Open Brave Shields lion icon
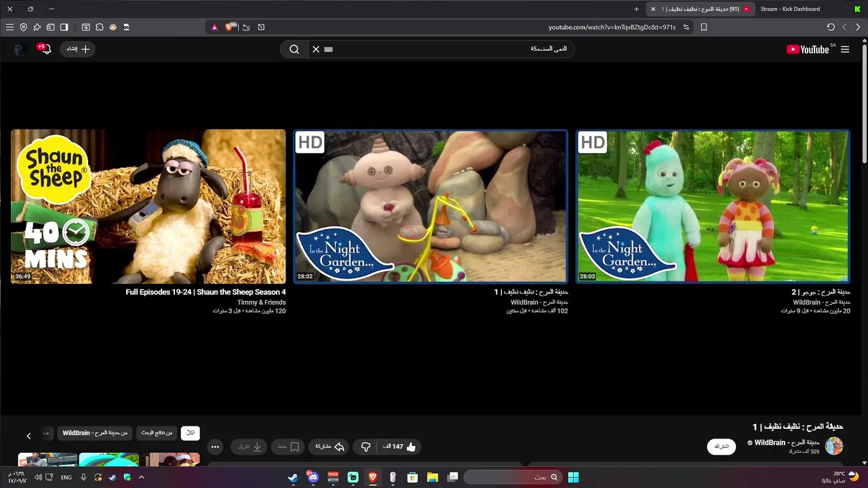 [231, 27]
